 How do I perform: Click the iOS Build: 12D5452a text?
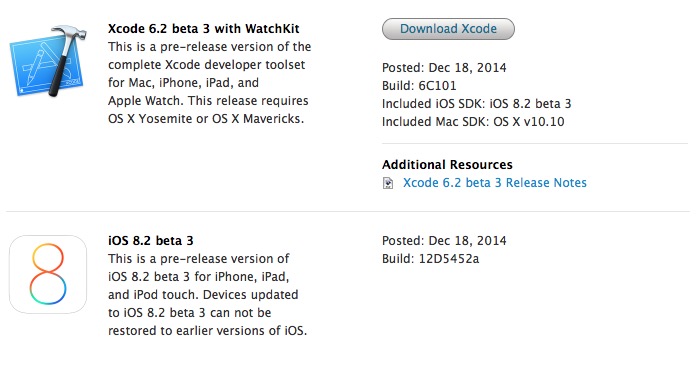click(x=430, y=258)
